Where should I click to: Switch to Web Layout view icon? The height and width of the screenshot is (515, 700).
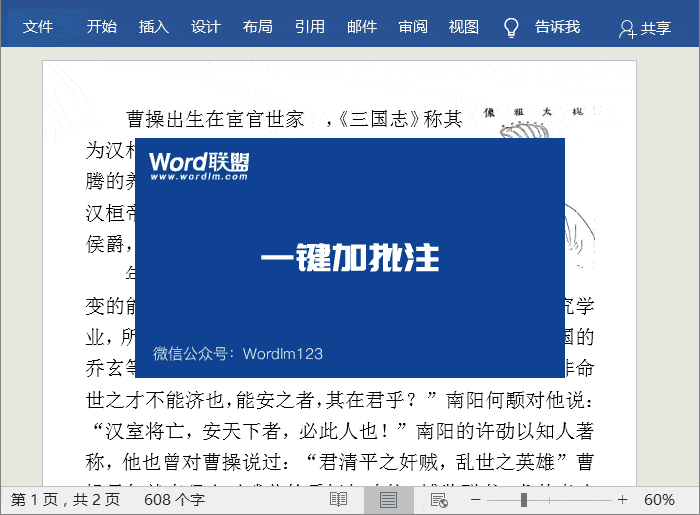pos(439,500)
